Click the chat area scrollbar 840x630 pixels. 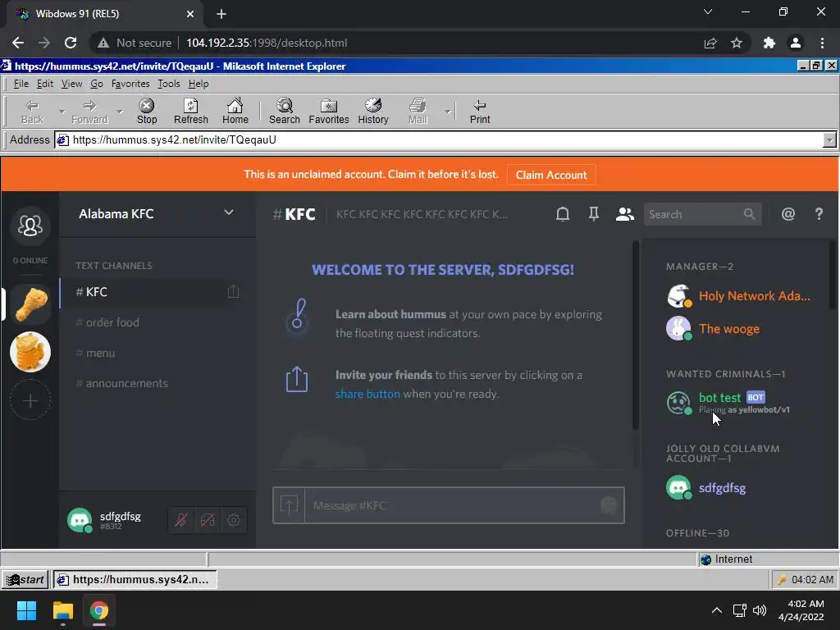636,336
